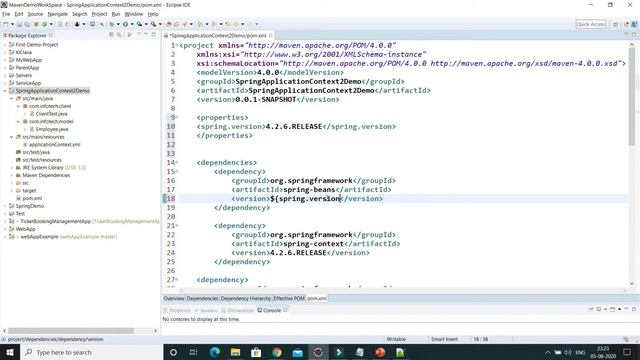Open the notification center icon

tap(627, 352)
